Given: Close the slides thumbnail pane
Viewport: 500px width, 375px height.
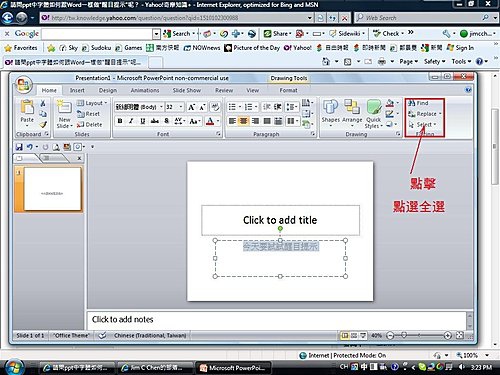Looking at the screenshot, I should (79, 158).
